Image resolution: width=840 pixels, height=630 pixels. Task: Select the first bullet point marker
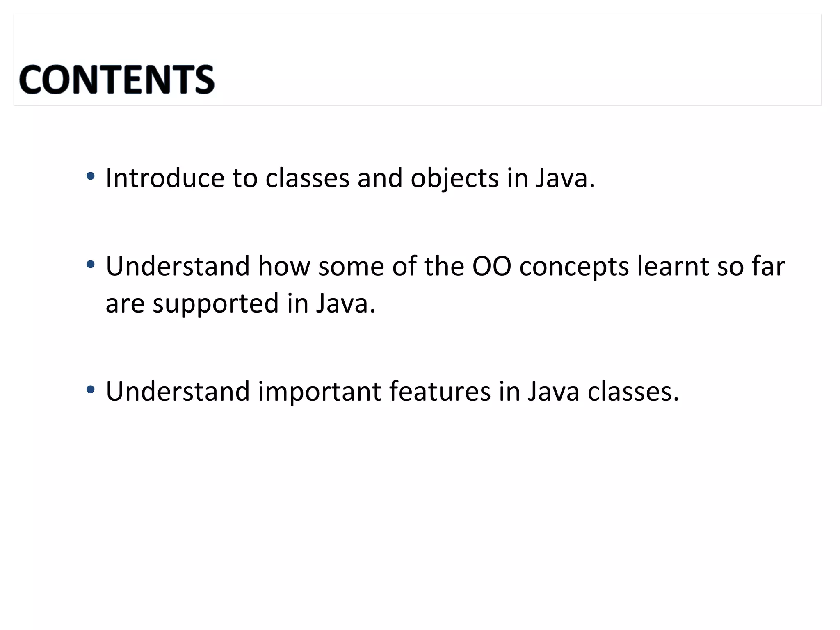tap(91, 177)
